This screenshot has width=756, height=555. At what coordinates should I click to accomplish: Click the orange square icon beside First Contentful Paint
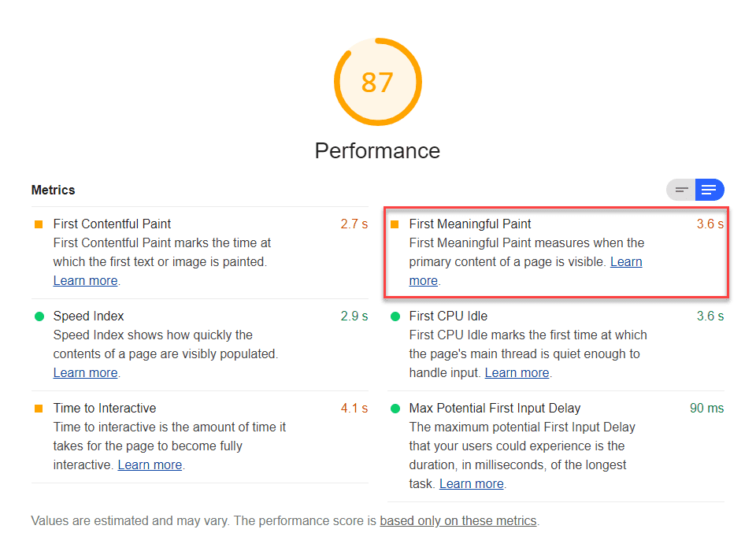pyautogui.click(x=38, y=224)
